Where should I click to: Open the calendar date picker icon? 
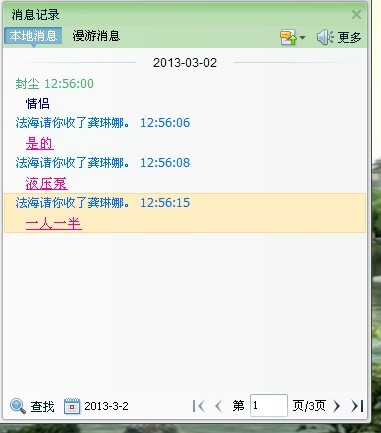click(72, 406)
